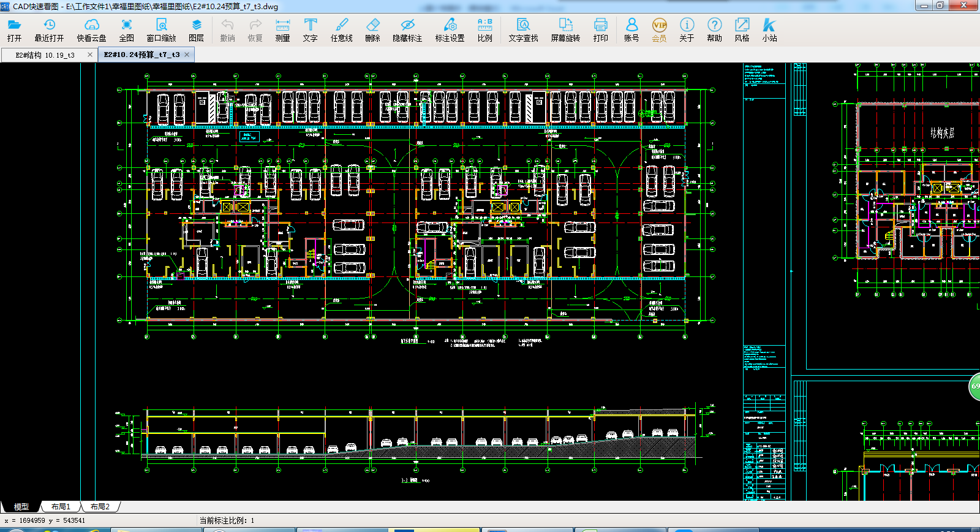Switch to the E2#结构 10.19_t3 tab
The height and width of the screenshot is (532, 980).
(45, 55)
